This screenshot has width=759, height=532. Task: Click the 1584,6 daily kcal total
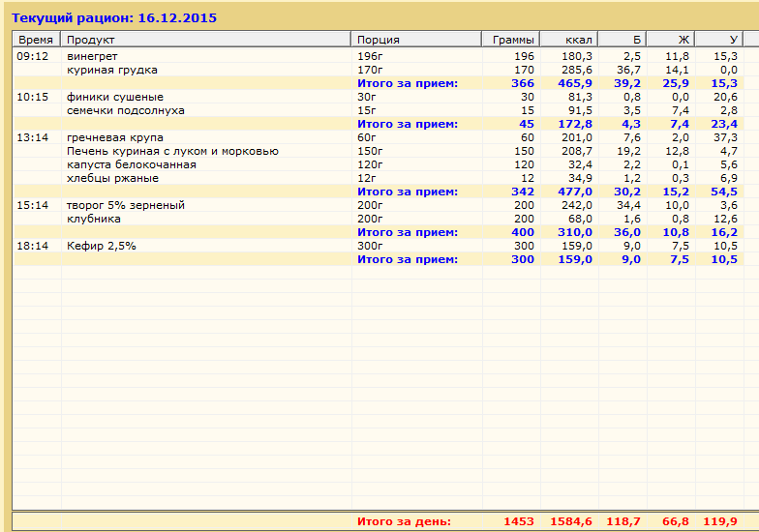point(571,521)
